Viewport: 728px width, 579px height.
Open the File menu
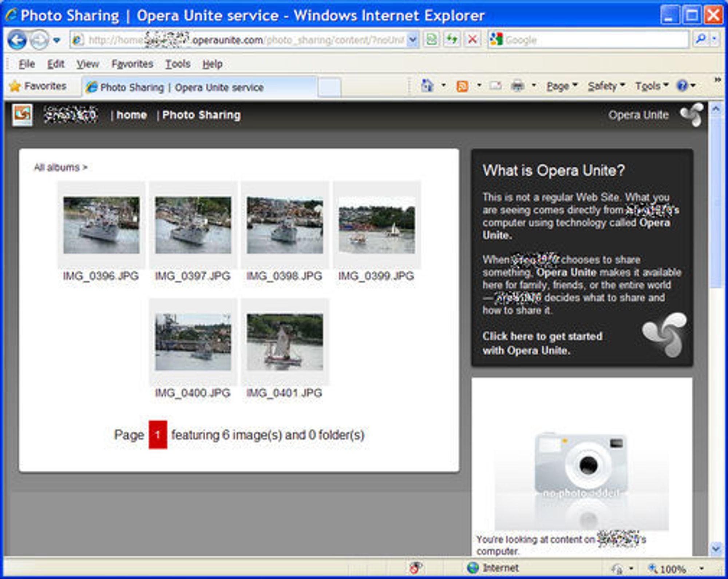click(x=27, y=64)
